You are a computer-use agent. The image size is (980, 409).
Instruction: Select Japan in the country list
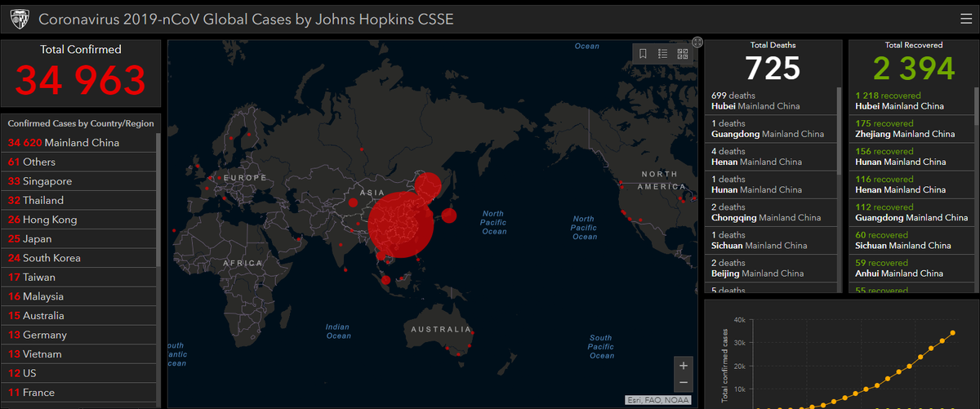click(78, 239)
